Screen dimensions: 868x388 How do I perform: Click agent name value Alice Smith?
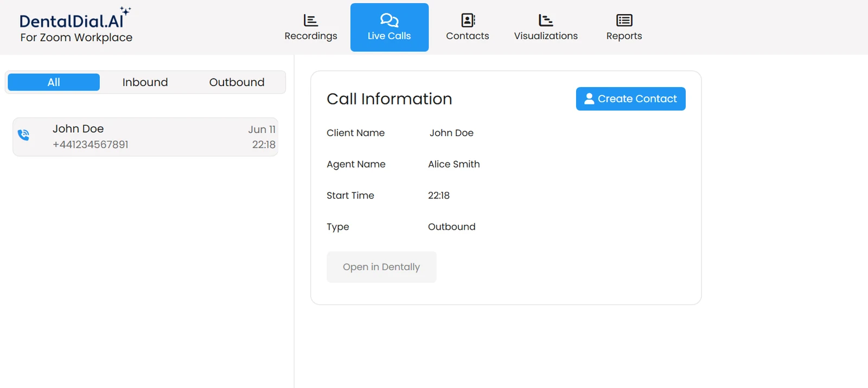pos(454,164)
